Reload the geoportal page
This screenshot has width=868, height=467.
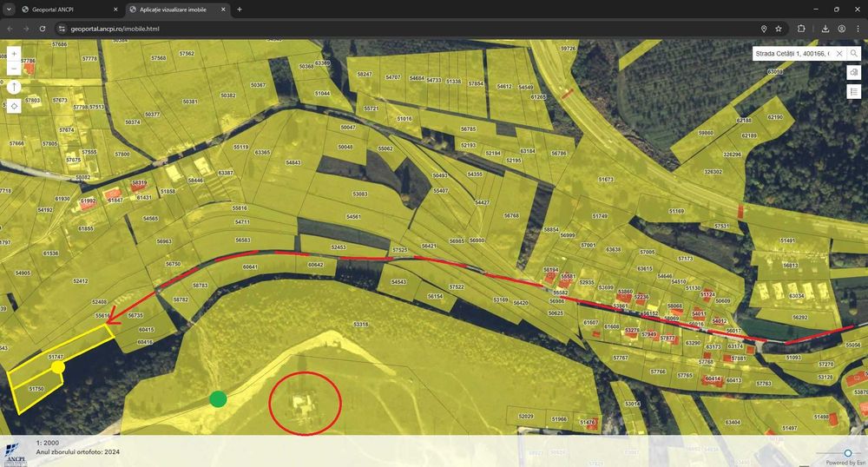42,29
